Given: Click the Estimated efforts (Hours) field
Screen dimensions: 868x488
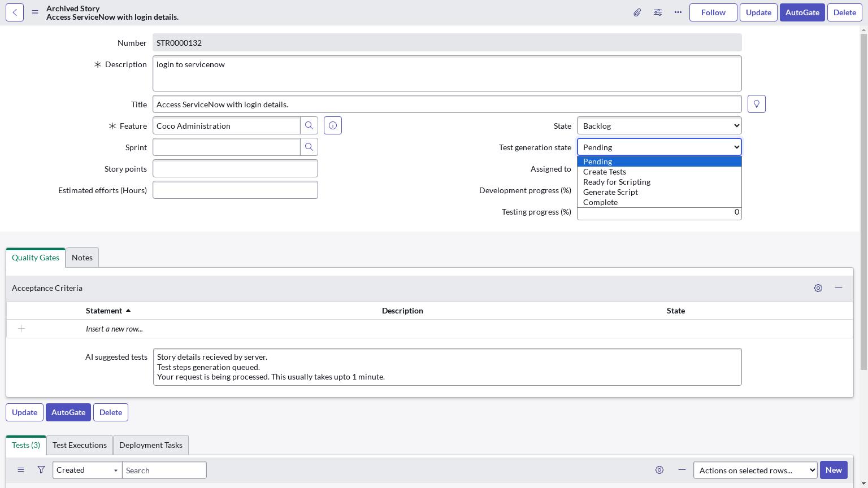Looking at the screenshot, I should coord(235,190).
